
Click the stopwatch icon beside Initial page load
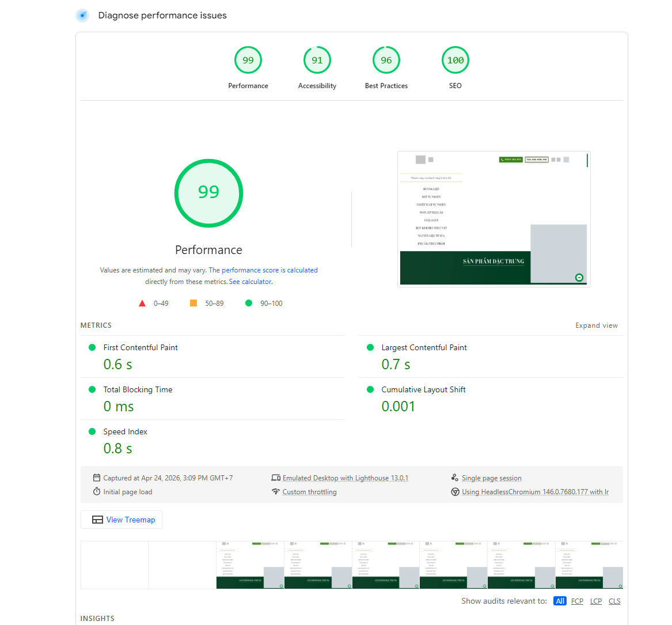(97, 491)
